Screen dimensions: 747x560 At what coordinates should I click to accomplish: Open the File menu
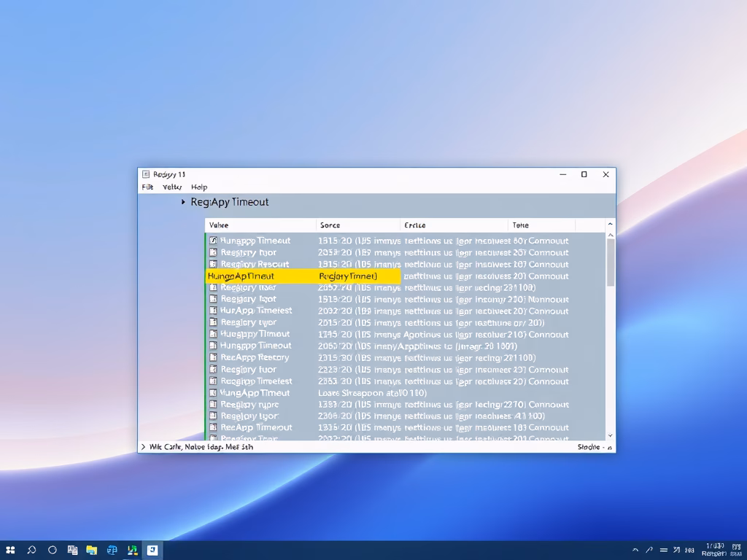pos(147,187)
